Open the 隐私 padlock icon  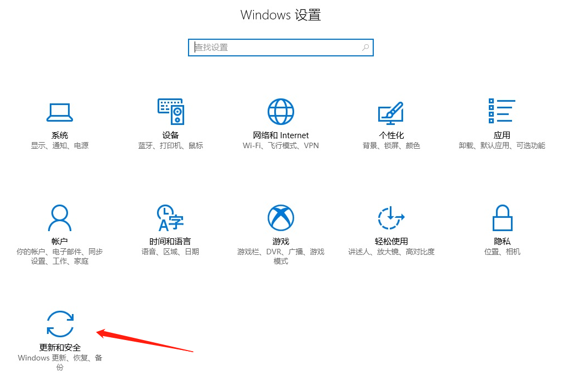tap(502, 218)
